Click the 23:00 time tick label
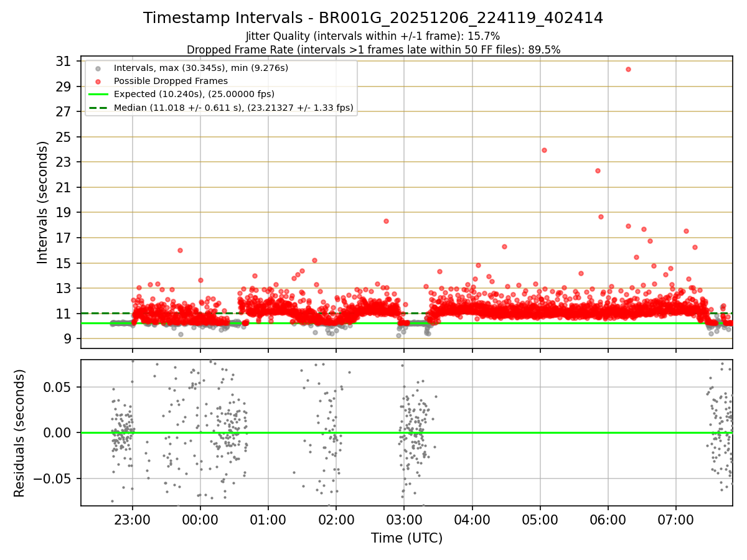Image resolution: width=747 pixels, height=560 pixels. tap(132, 520)
